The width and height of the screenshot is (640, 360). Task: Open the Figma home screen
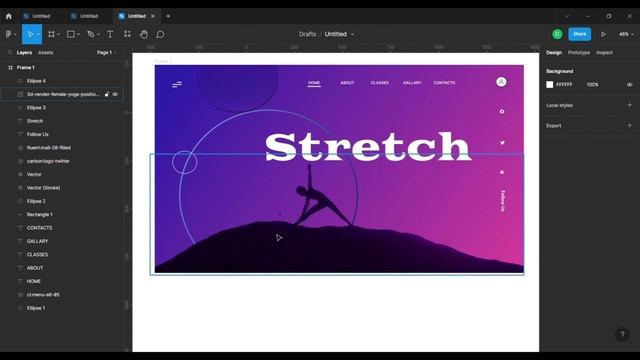click(x=9, y=16)
